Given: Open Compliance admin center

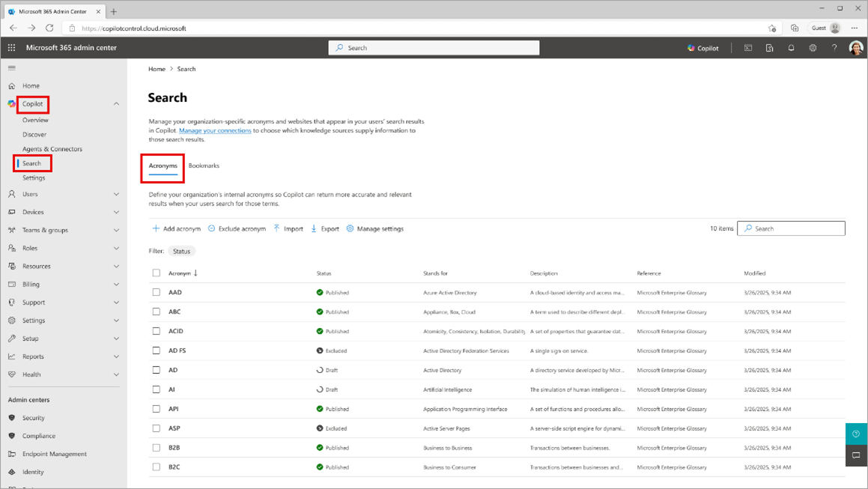Looking at the screenshot, I should (39, 436).
